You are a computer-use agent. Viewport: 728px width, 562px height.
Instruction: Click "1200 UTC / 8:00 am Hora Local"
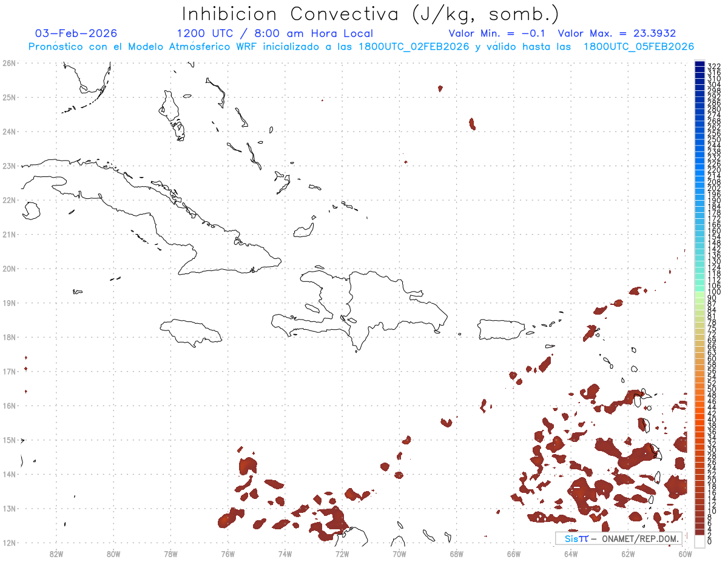[x=275, y=33]
